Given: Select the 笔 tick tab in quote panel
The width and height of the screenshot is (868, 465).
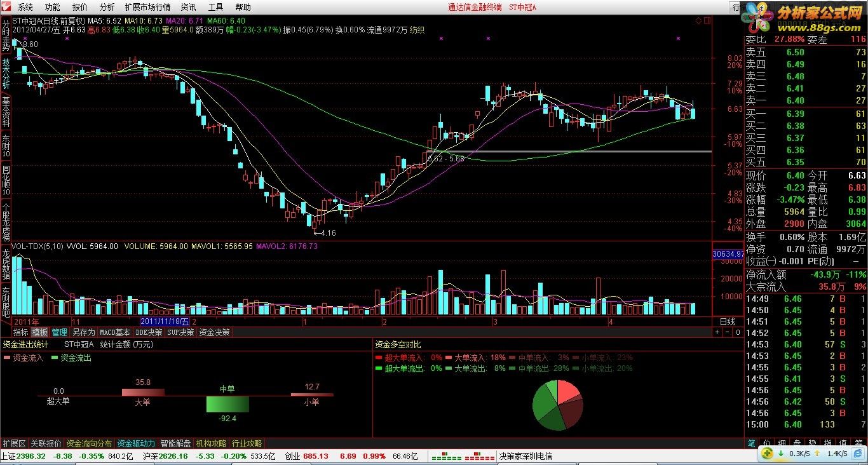Looking at the screenshot, I should pos(751,443).
